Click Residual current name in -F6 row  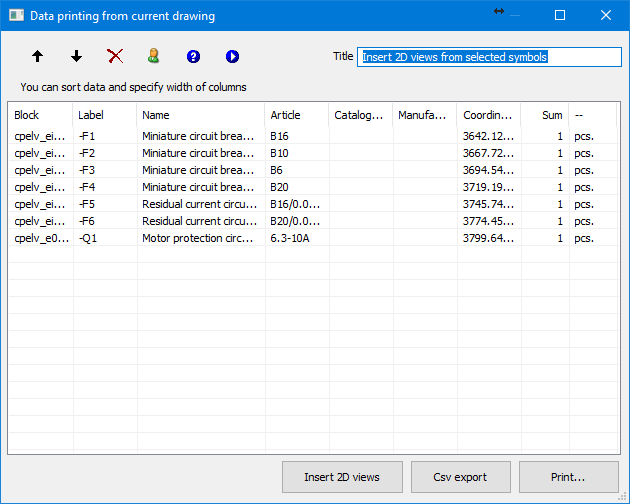[201, 221]
